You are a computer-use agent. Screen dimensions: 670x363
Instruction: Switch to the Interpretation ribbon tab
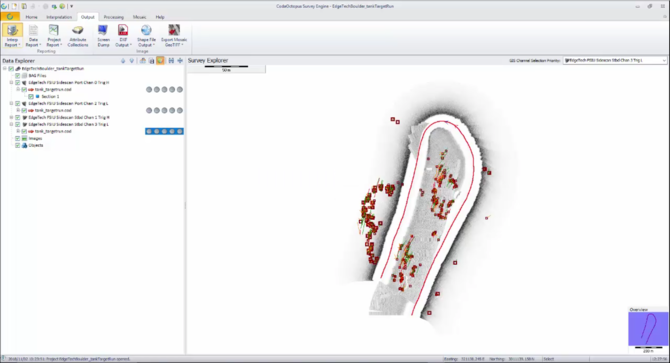click(x=59, y=17)
